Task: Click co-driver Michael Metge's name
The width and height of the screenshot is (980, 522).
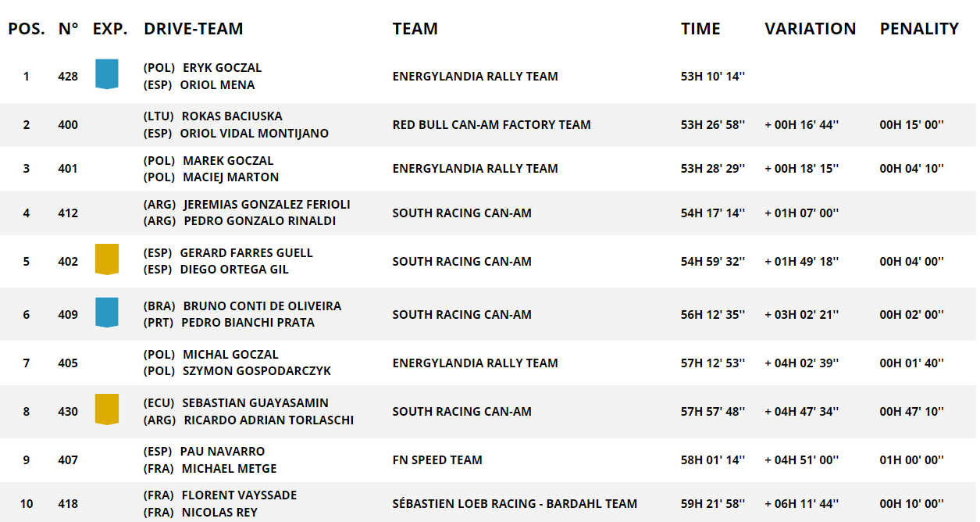Action: pos(229,469)
